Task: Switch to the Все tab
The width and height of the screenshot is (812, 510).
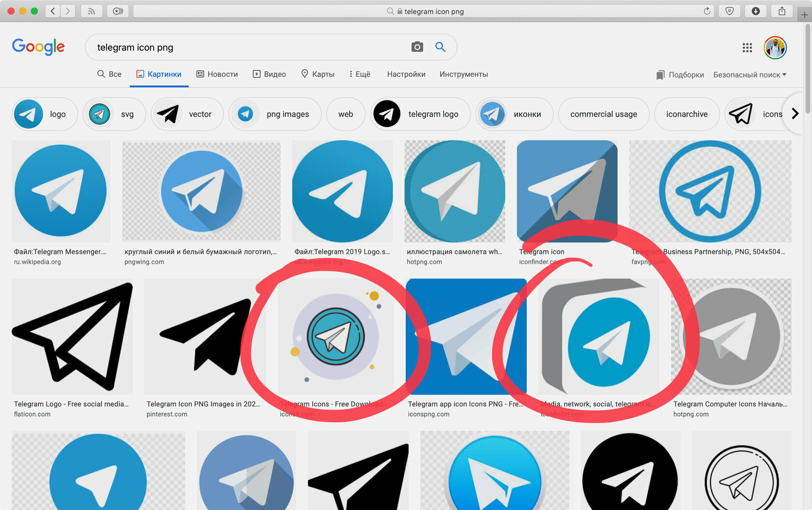Action: (x=109, y=74)
